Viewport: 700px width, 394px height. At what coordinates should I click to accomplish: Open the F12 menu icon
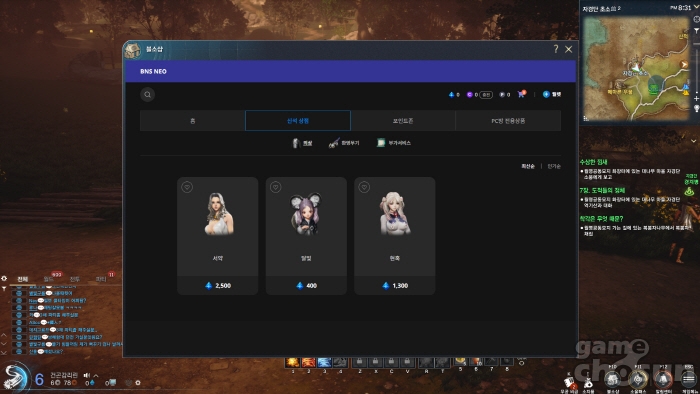coord(663,380)
